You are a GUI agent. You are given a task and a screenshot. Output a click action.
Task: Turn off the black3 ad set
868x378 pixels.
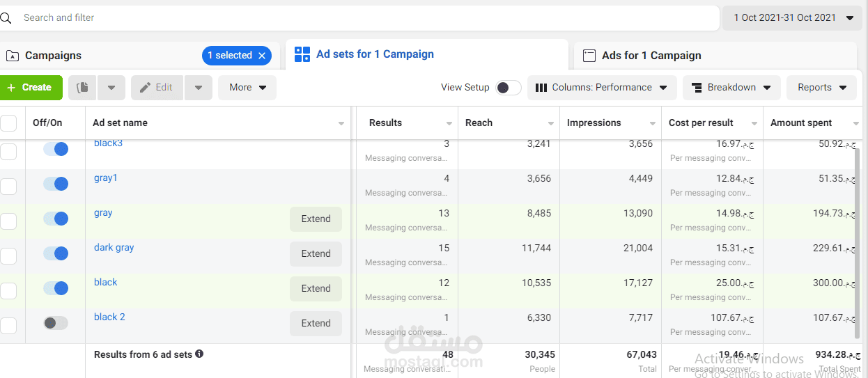(x=56, y=149)
